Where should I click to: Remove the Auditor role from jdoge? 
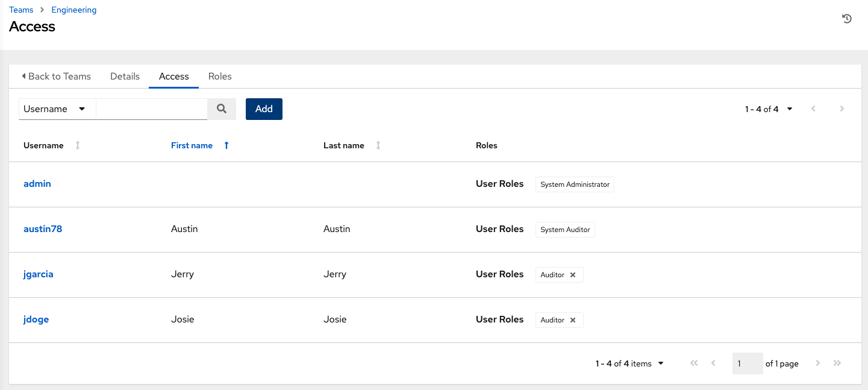(573, 320)
